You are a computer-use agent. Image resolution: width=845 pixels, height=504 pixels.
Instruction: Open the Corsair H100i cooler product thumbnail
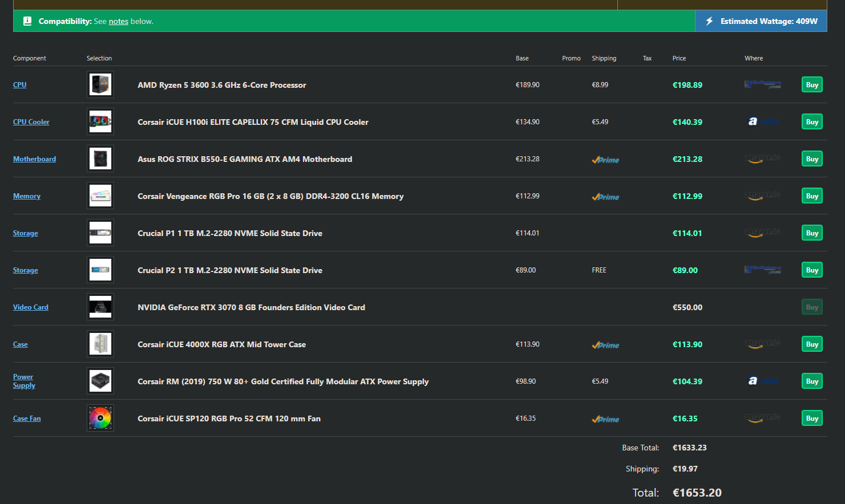(x=100, y=121)
